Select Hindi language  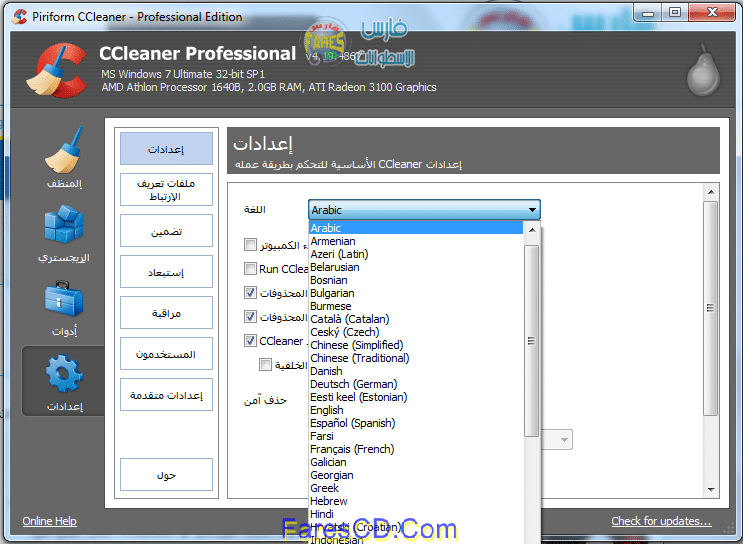(x=416, y=514)
